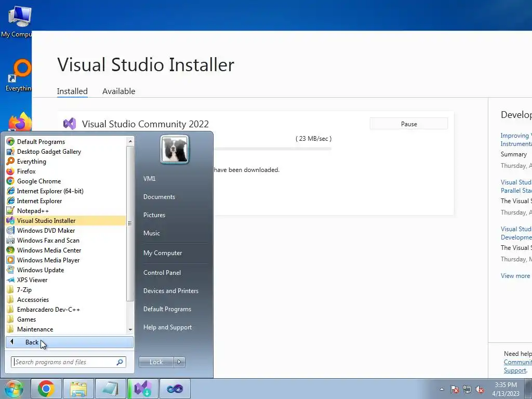This screenshot has width=532, height=399.
Task: Open Control Panel from the Start menu
Action: pos(162,272)
